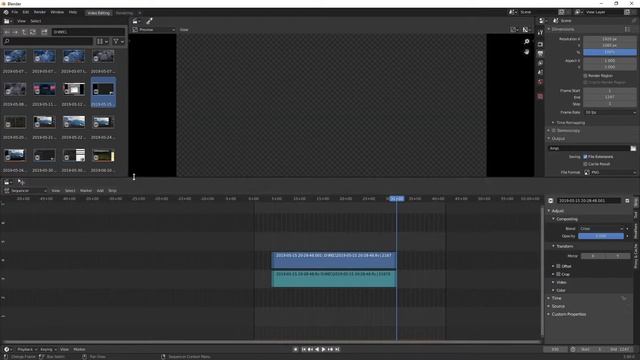This screenshot has height=360, width=640.
Task: Open the Playback popover button
Action: point(27,349)
